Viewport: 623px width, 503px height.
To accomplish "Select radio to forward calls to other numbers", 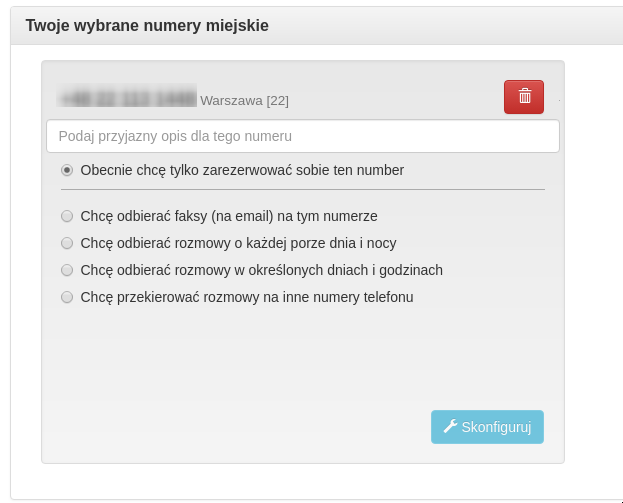I will pyautogui.click(x=67, y=297).
